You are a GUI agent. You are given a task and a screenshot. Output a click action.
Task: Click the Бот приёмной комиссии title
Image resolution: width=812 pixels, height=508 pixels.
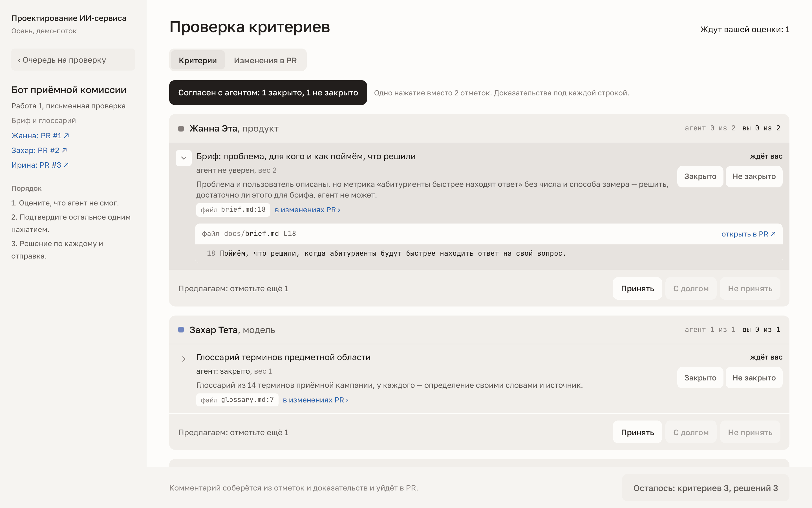(69, 90)
